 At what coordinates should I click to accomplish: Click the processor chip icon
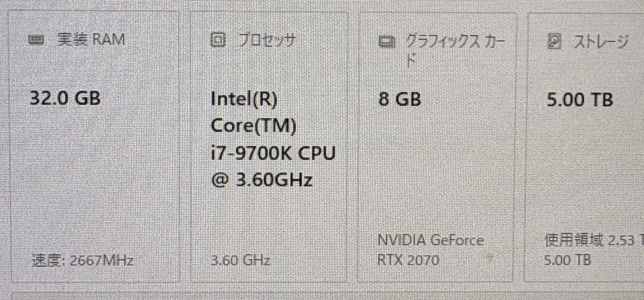[x=218, y=41]
